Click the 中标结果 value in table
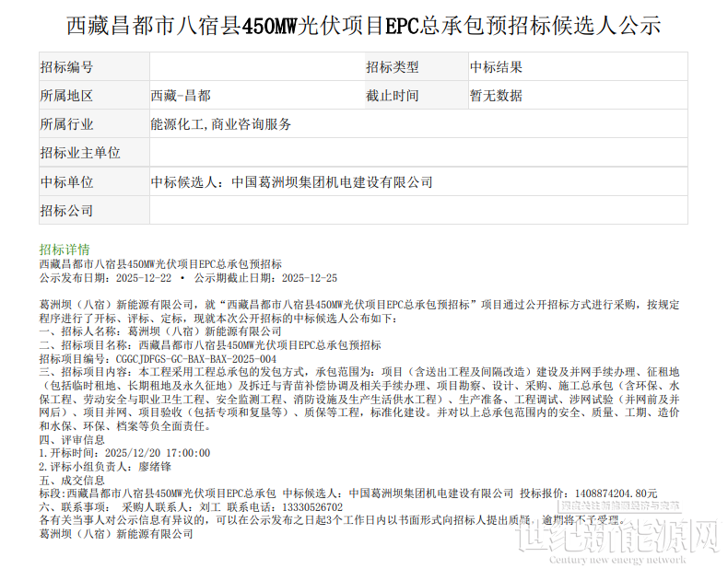Screen dimensions: 728x569 coord(496,67)
